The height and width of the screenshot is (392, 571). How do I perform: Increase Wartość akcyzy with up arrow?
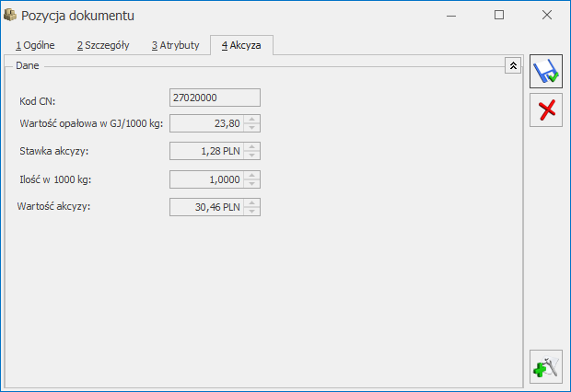[252, 202]
